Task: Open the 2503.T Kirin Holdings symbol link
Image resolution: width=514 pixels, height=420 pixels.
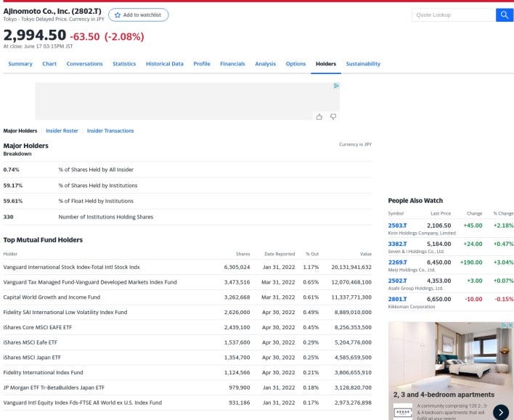Action: [397, 226]
